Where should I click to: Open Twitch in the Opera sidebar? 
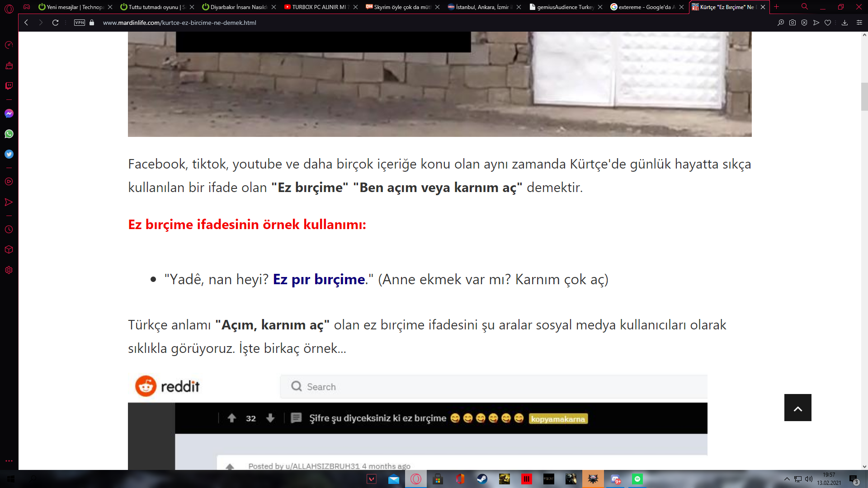(9, 86)
